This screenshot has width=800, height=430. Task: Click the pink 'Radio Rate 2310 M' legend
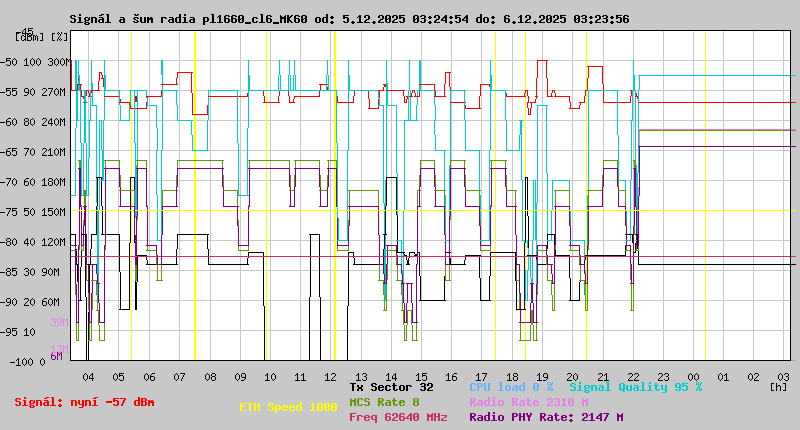(x=528, y=402)
